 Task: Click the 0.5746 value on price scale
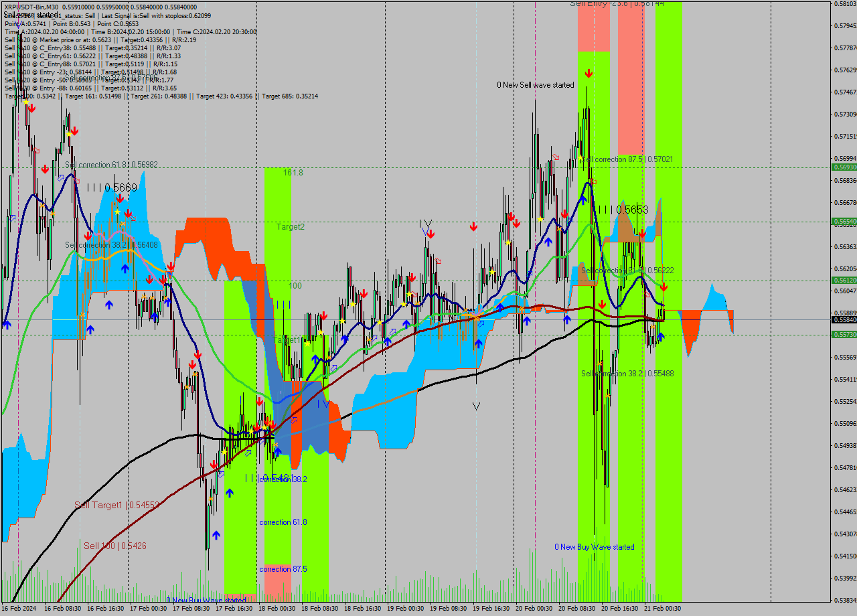(x=845, y=92)
